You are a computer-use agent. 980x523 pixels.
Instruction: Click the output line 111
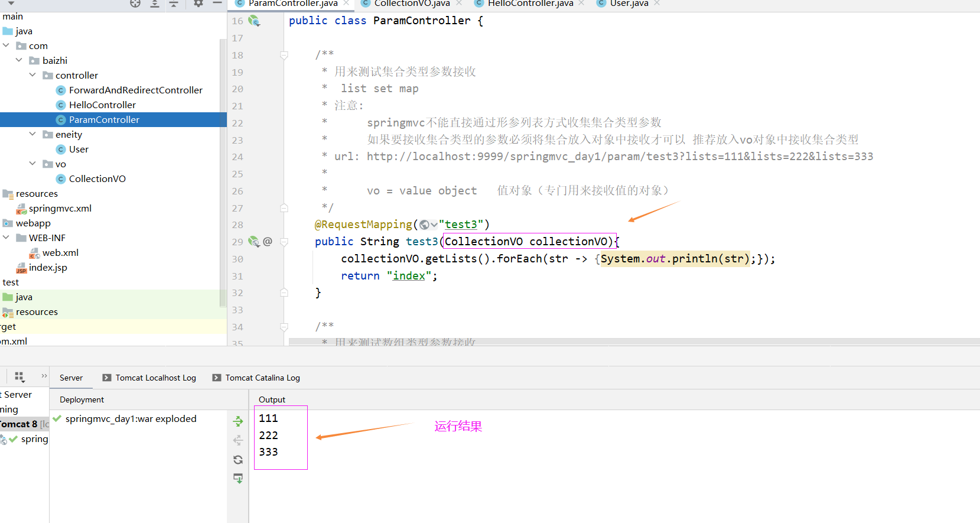coord(268,418)
